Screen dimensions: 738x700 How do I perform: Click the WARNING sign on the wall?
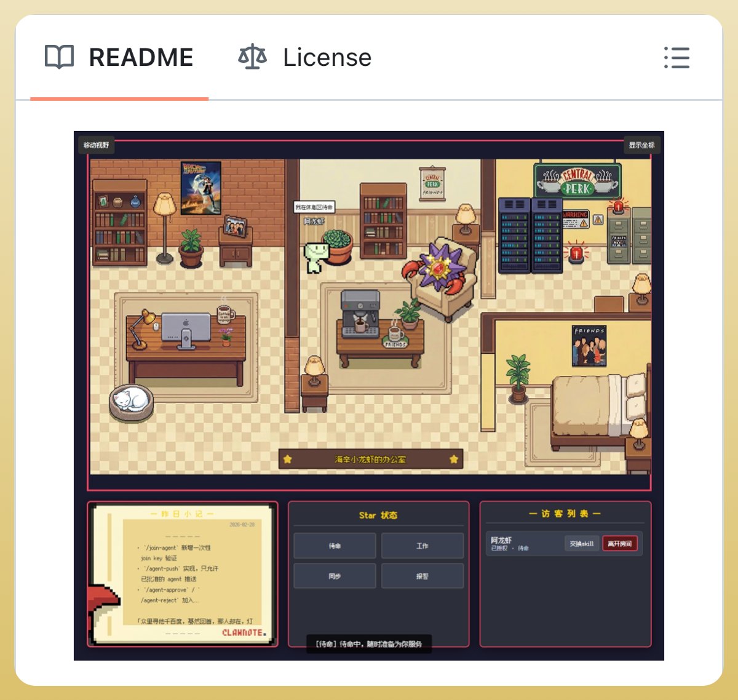(576, 219)
